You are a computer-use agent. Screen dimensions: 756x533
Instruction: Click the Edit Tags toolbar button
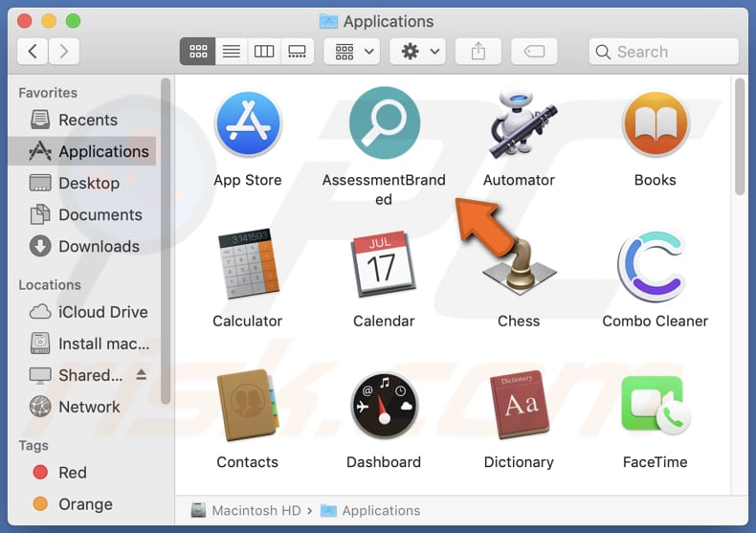(534, 51)
